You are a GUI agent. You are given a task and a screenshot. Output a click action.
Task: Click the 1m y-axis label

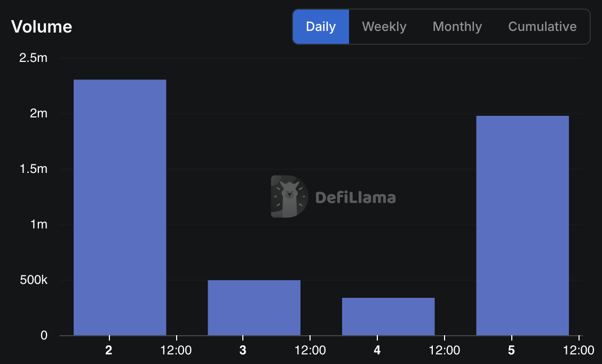(x=38, y=224)
